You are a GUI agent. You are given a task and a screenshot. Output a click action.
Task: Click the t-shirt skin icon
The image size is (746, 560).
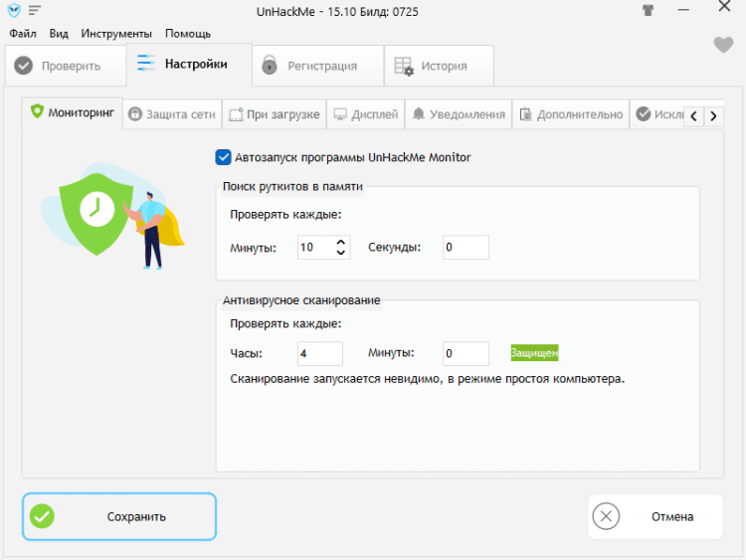648,10
